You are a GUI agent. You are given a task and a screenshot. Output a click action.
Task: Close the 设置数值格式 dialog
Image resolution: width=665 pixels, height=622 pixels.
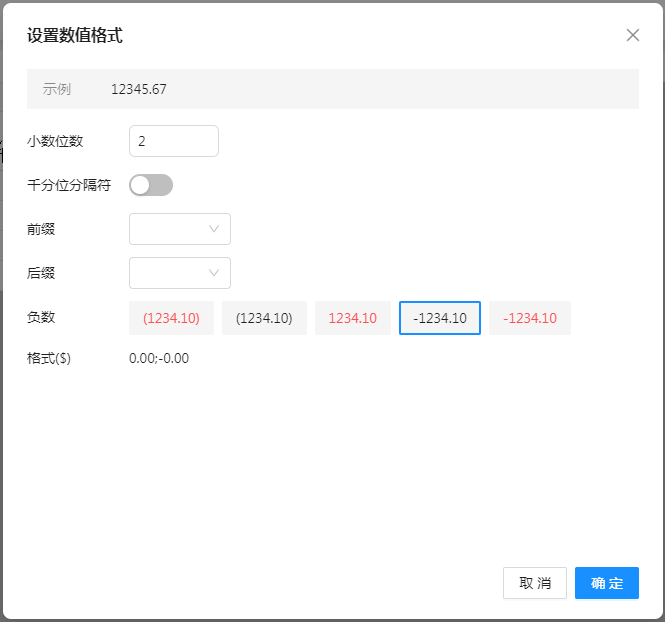(632, 35)
